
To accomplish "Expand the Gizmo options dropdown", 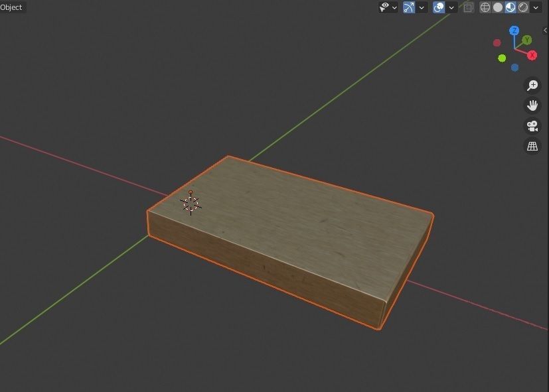I will point(422,7).
